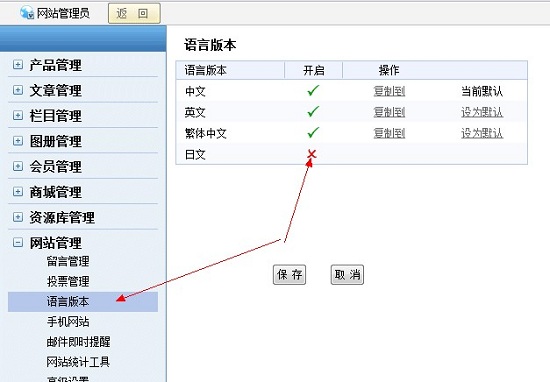Toggle the green check for 英文

313,112
